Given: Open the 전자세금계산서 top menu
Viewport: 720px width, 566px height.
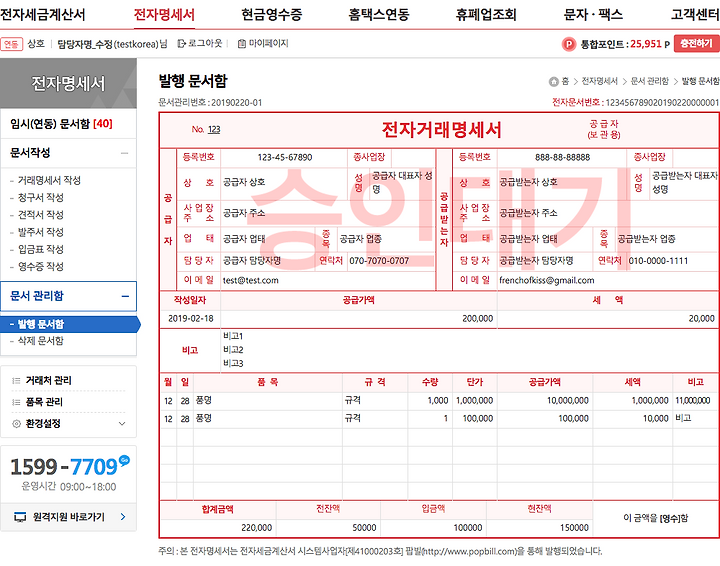Looking at the screenshot, I should pos(43,15).
